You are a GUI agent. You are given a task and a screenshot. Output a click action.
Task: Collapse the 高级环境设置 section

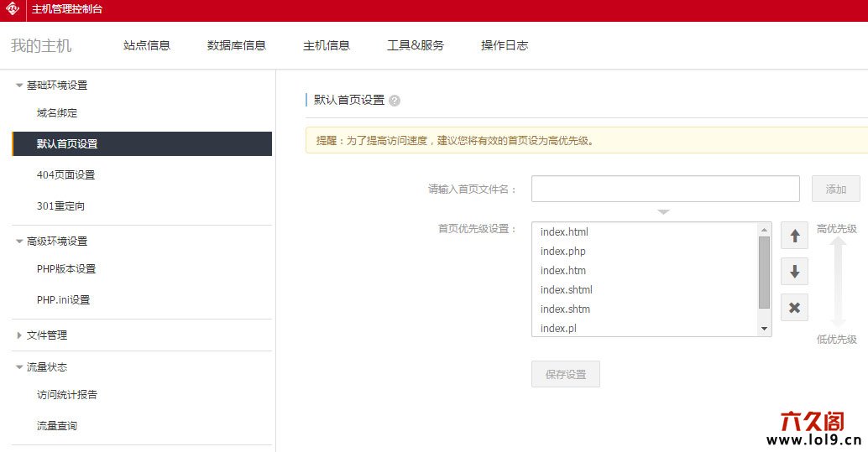[x=19, y=242]
